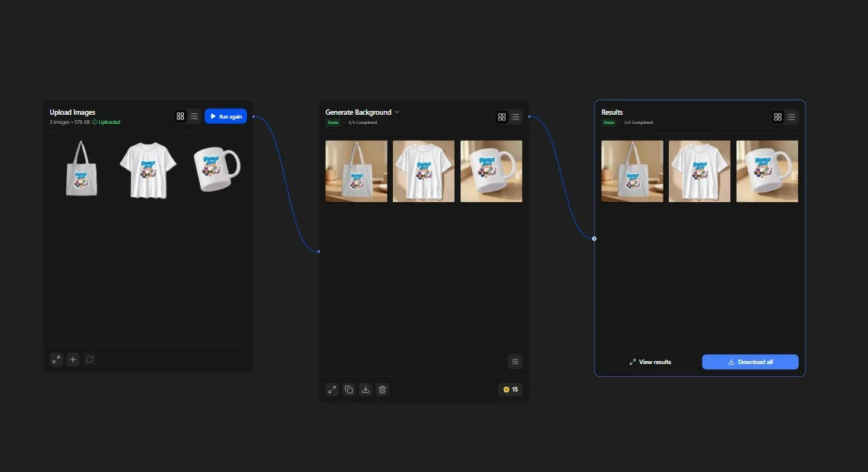This screenshot has height=472, width=868.
Task: Select the uploaded tote bag thumbnail
Action: (x=81, y=169)
